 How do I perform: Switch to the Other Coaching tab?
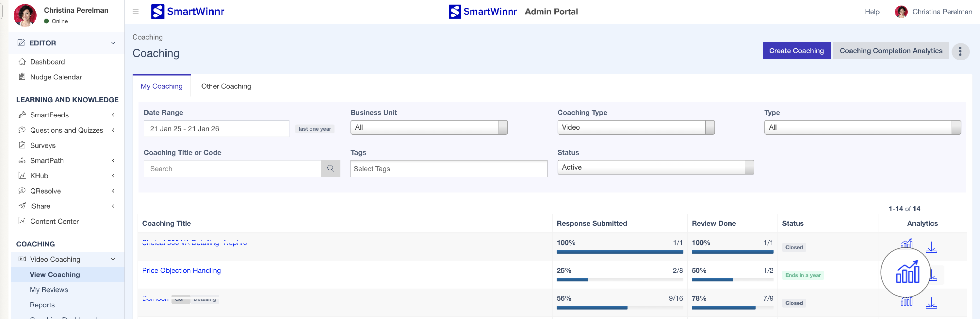[x=226, y=86]
